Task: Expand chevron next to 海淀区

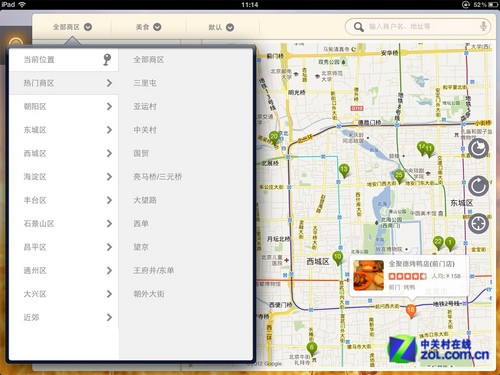Action: pos(109,177)
